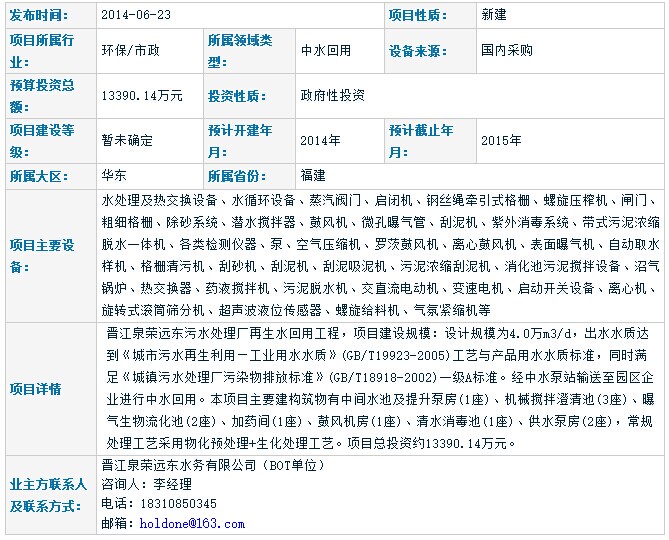The image size is (669, 540).
Task: Click the 设备来源 label
Action: pyautogui.click(x=417, y=51)
